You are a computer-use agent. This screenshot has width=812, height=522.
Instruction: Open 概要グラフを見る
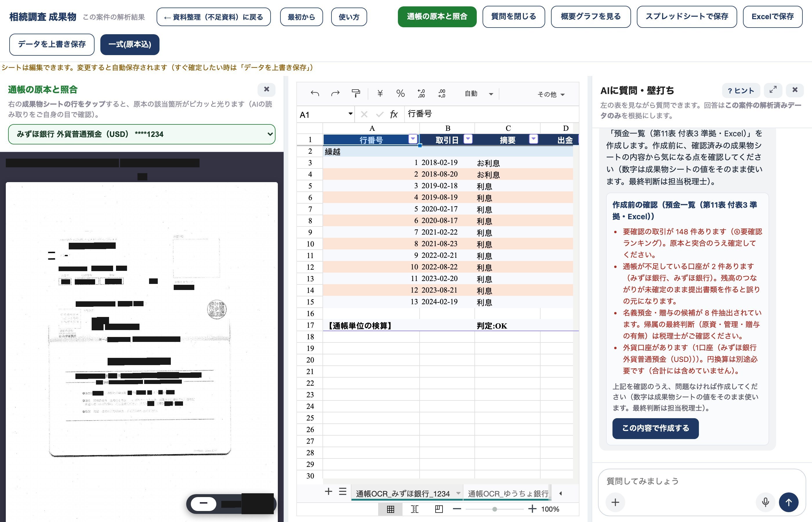pos(591,17)
